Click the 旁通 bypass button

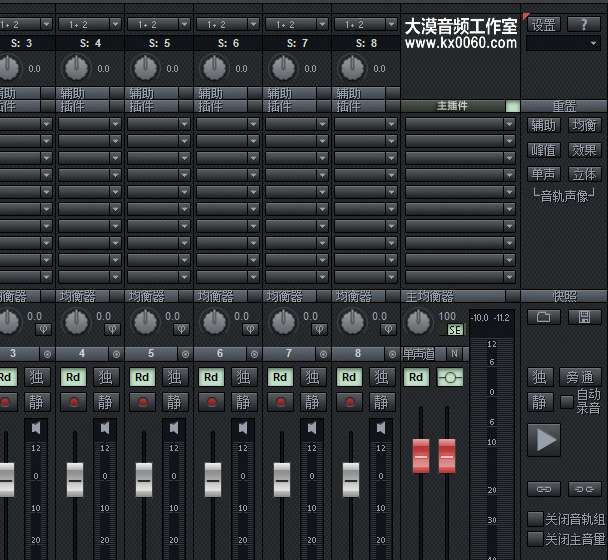580,377
